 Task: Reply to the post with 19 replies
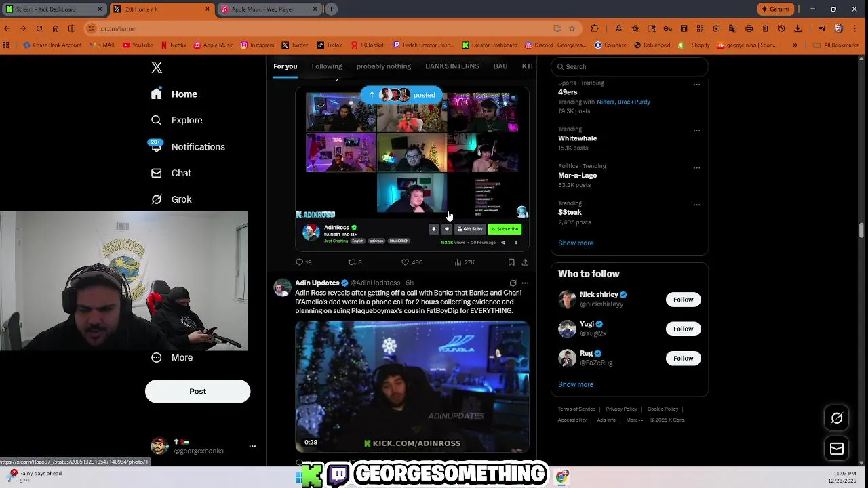pos(303,262)
